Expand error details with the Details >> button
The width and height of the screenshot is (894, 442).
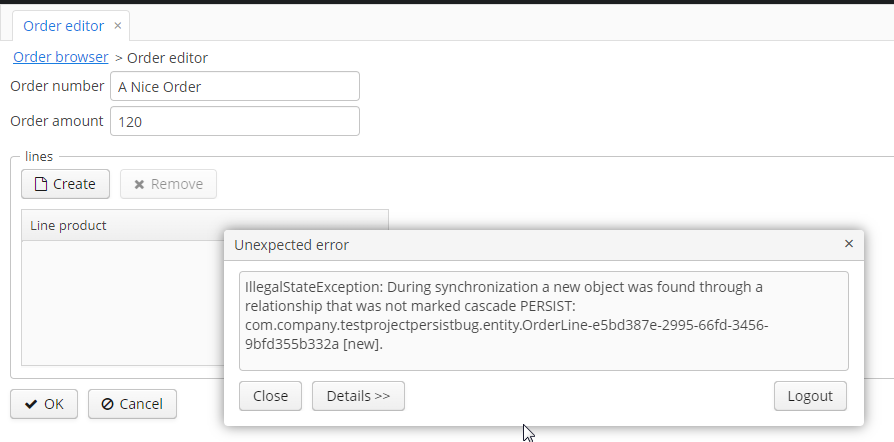point(358,396)
